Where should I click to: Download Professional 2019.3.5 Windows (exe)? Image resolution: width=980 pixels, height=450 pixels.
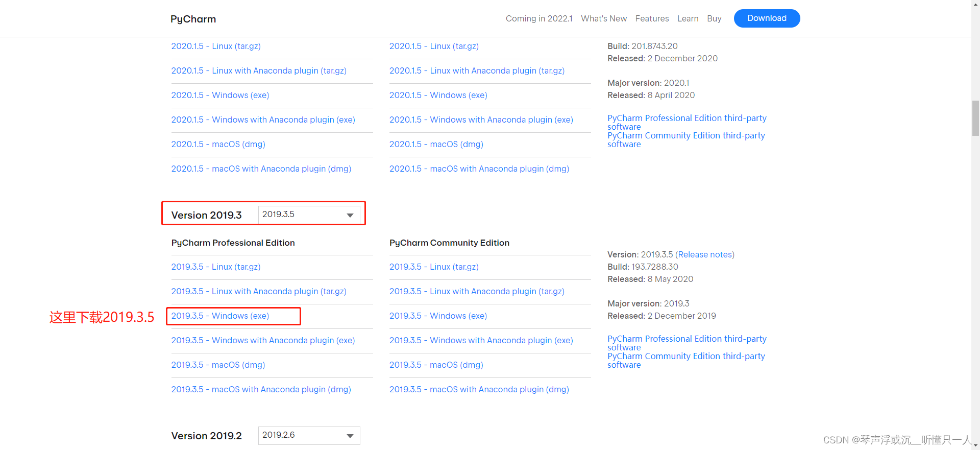pyautogui.click(x=220, y=316)
